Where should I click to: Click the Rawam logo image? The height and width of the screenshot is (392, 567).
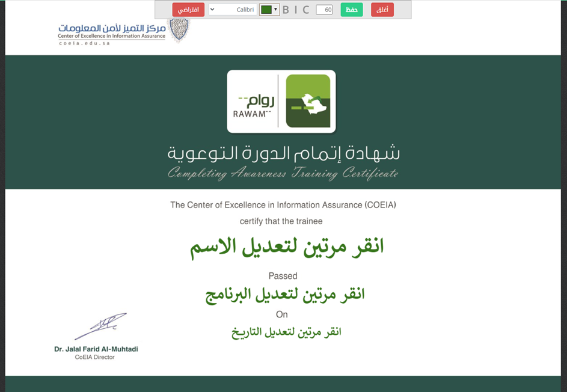click(x=281, y=101)
